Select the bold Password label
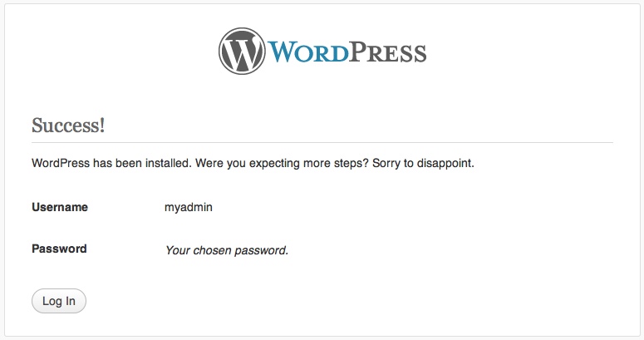 pyautogui.click(x=59, y=249)
